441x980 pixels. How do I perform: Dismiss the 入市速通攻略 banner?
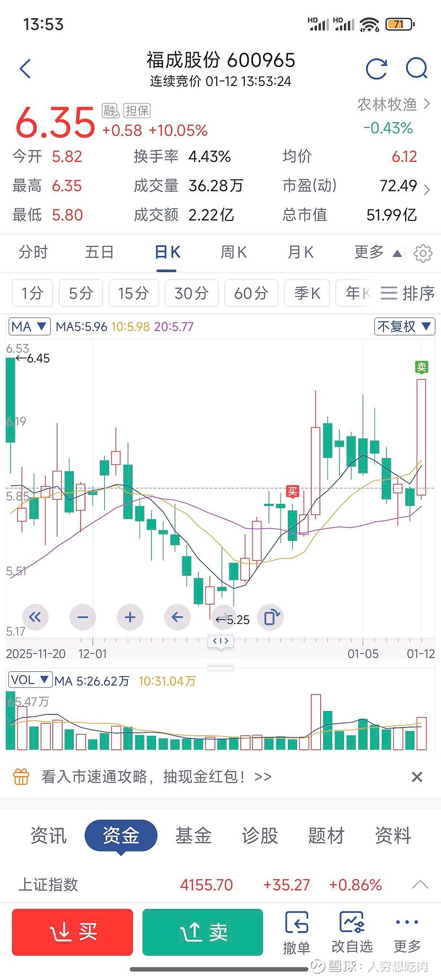pyautogui.click(x=417, y=777)
